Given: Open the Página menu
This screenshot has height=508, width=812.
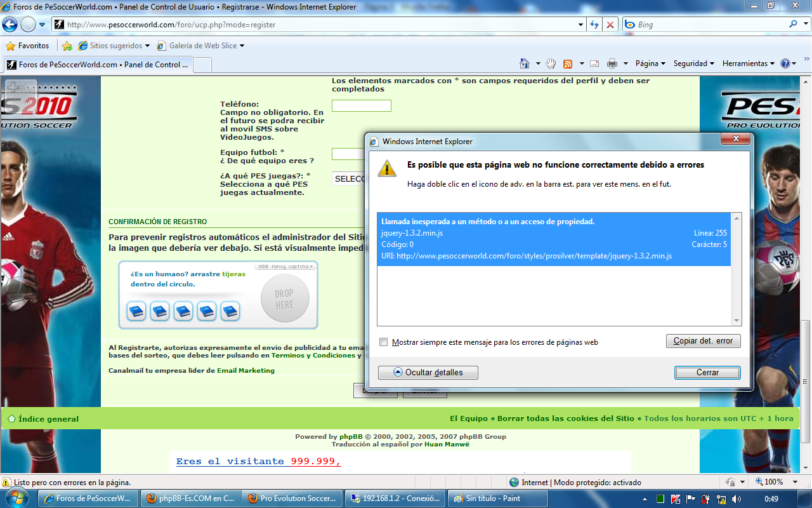Looking at the screenshot, I should (x=650, y=63).
